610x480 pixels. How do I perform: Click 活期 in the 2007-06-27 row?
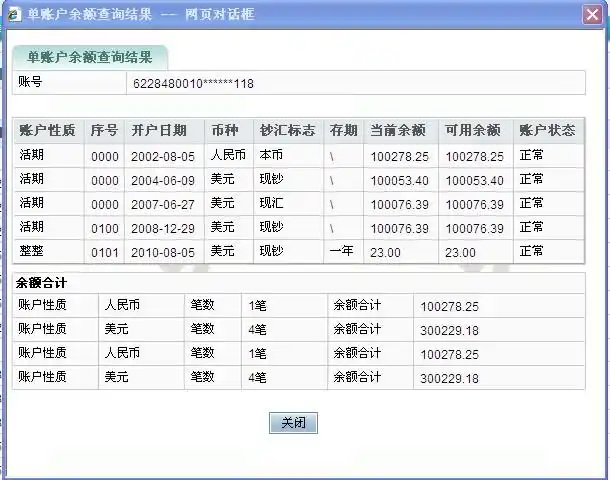[x=32, y=203]
